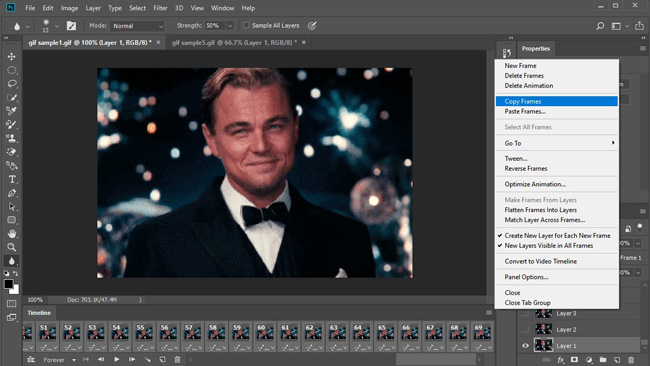
Task: Open the Mode dropdown set to Normal
Action: tap(137, 26)
